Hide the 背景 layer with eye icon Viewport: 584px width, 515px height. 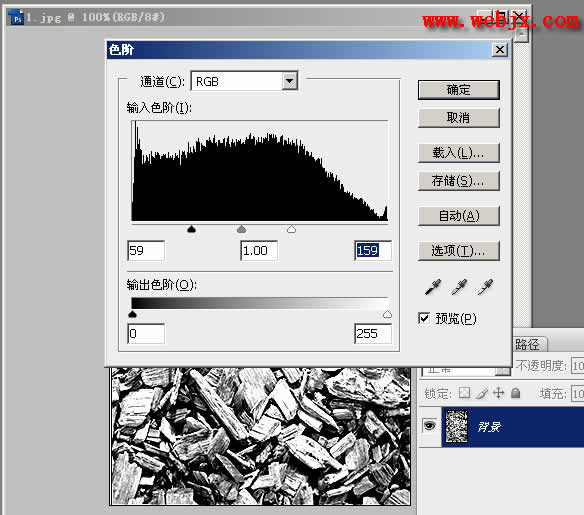tap(429, 425)
